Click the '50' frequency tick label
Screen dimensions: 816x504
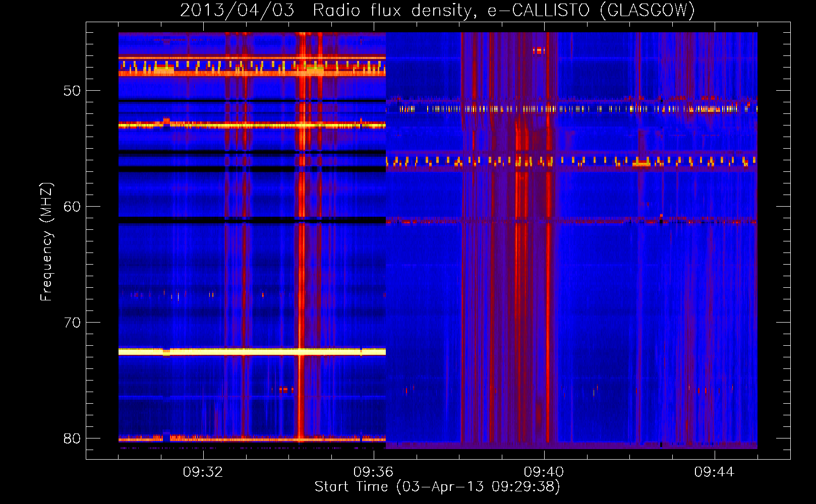[72, 91]
